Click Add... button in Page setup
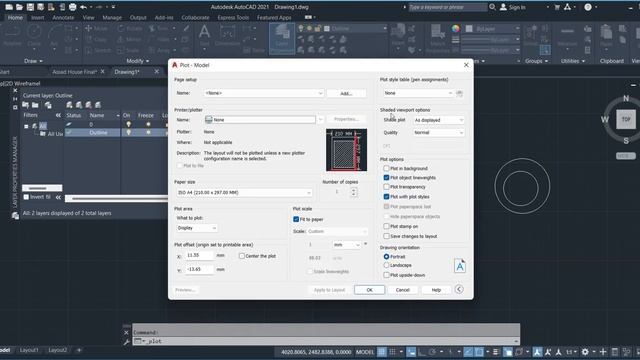 tap(346, 93)
